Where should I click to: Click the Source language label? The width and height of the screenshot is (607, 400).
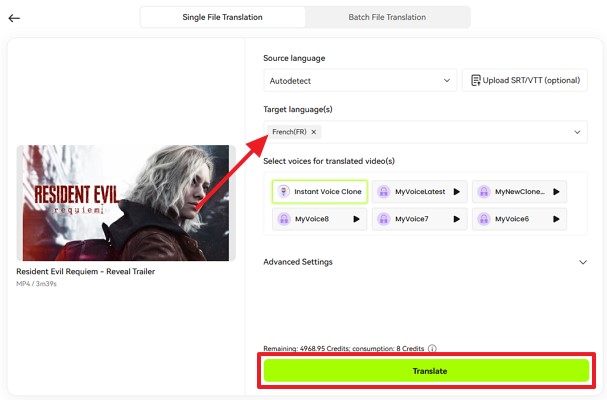294,58
